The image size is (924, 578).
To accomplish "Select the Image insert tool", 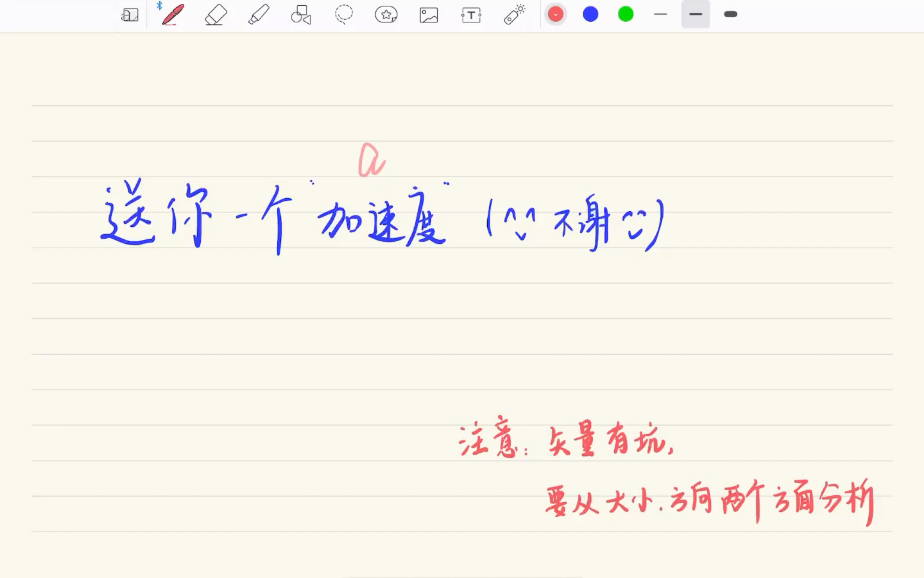I will (x=429, y=15).
